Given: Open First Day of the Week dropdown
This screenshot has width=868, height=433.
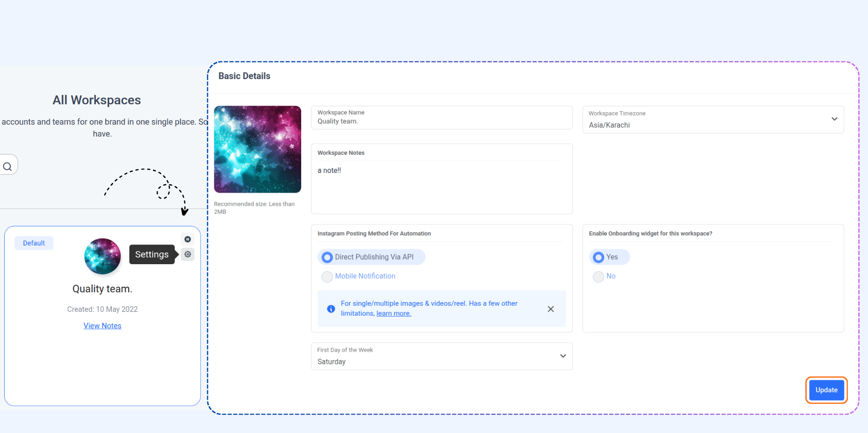Looking at the screenshot, I should coord(442,356).
